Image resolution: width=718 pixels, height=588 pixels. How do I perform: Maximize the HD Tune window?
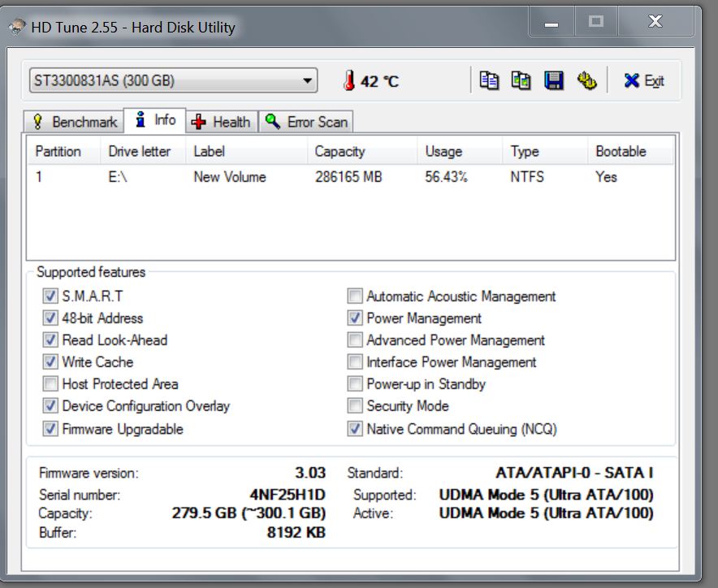coord(595,22)
